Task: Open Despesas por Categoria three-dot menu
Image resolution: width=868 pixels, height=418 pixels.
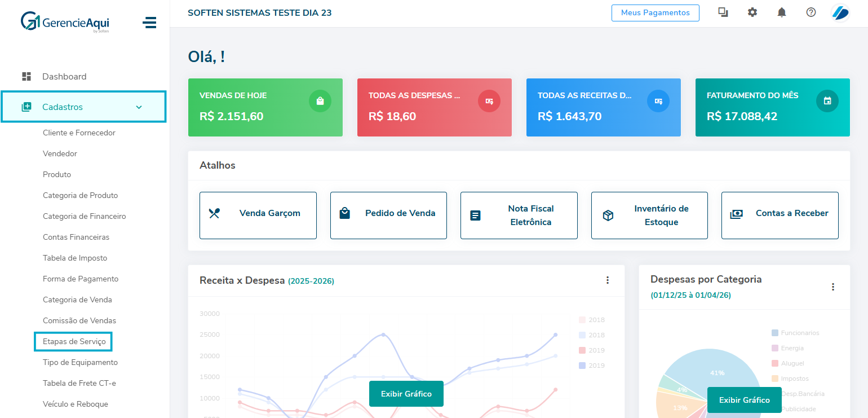Action: click(x=832, y=287)
